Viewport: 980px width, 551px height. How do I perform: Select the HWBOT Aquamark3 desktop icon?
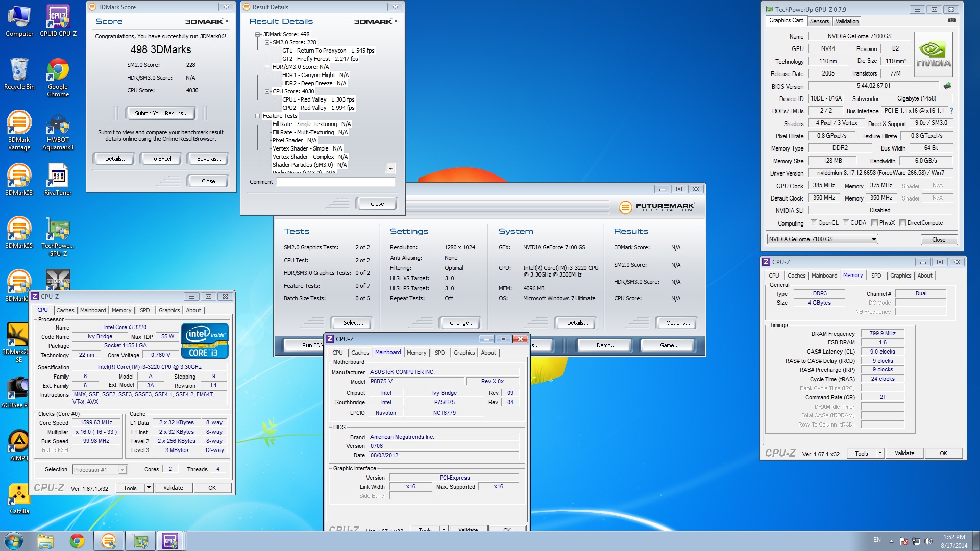click(58, 131)
